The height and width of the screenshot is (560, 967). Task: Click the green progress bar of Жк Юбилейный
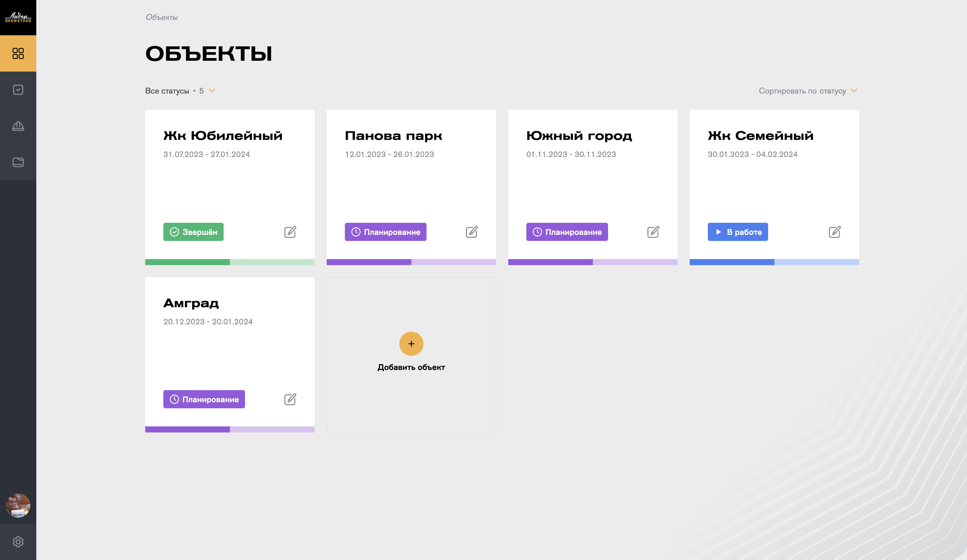click(230, 262)
